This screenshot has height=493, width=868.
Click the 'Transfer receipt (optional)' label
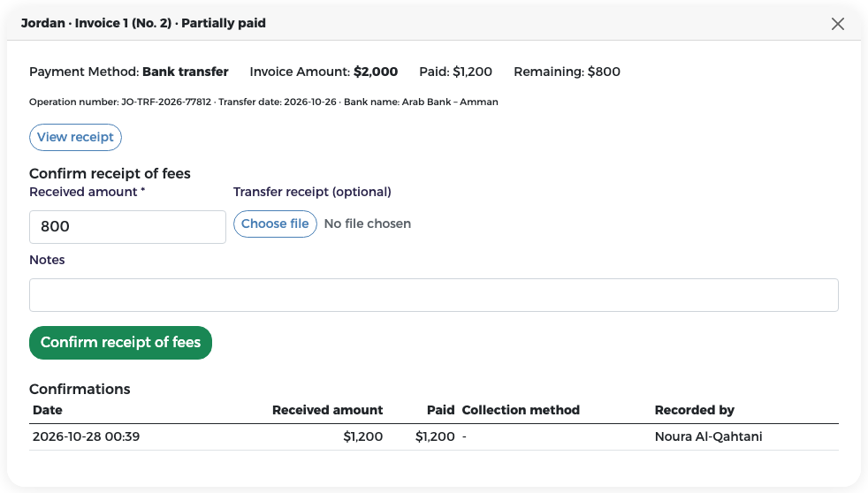point(312,192)
